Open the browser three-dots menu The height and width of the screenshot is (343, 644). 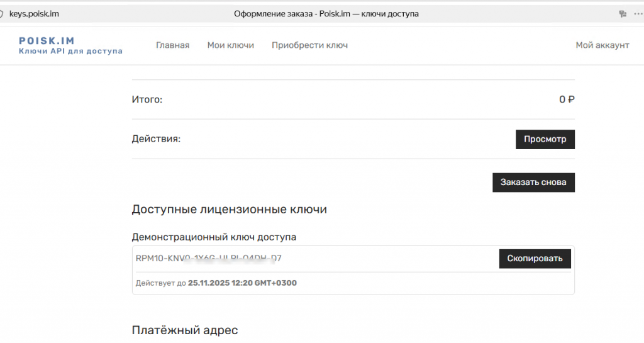pyautogui.click(x=635, y=13)
